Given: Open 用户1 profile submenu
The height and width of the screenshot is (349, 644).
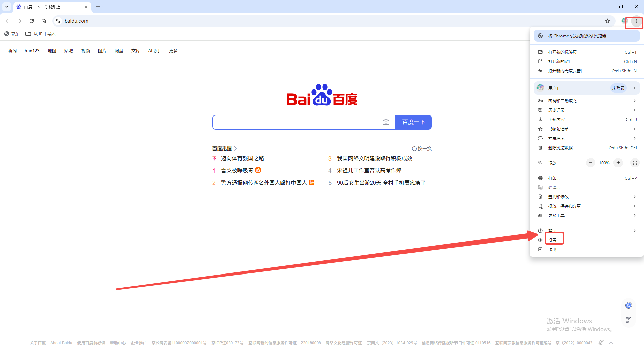Looking at the screenshot, I should pos(587,88).
